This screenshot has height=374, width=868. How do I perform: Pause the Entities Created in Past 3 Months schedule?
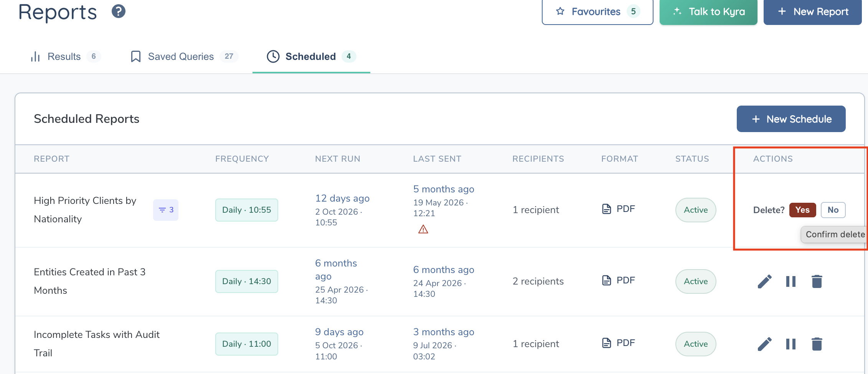[791, 281]
